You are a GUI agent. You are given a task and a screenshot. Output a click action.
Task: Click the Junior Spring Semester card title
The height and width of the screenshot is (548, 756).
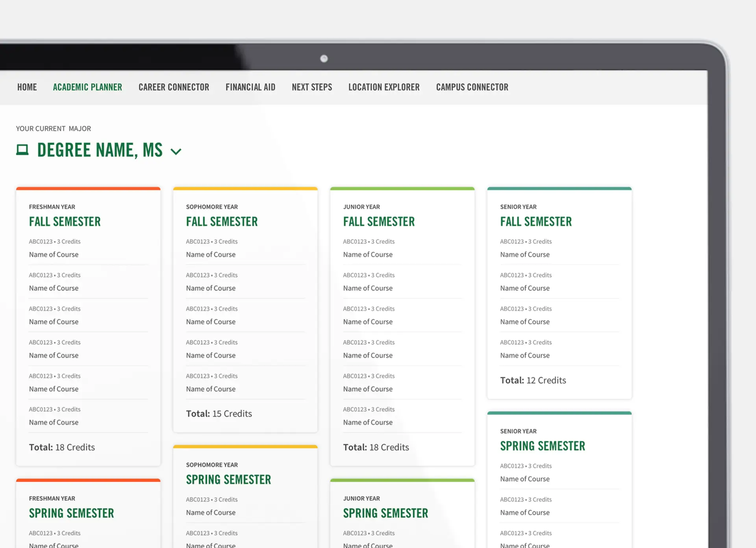[x=385, y=513]
